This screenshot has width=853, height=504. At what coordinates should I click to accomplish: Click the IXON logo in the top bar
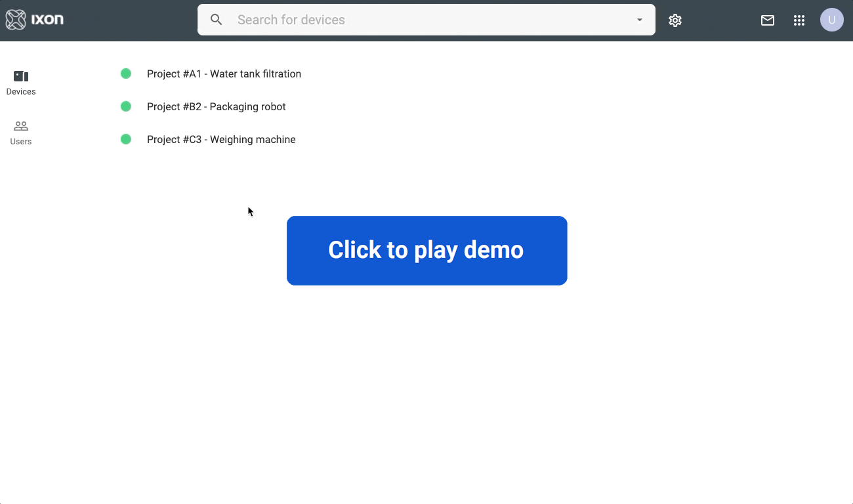coord(34,19)
